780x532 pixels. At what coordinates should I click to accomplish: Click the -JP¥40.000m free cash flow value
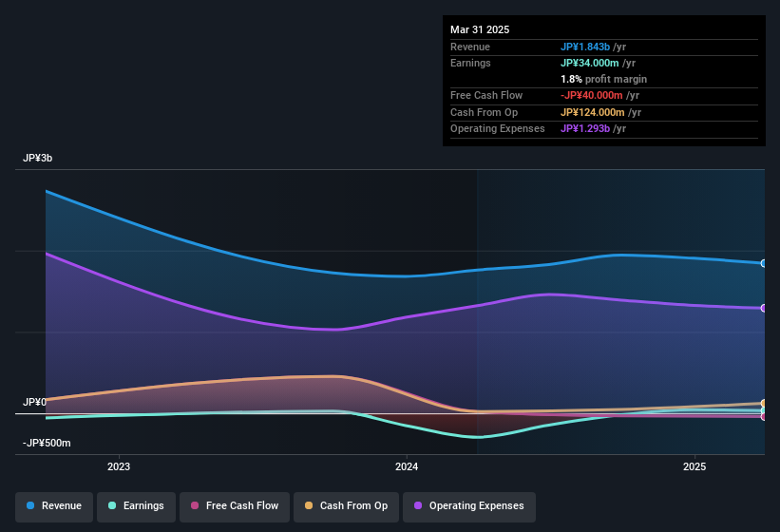pyautogui.click(x=592, y=95)
